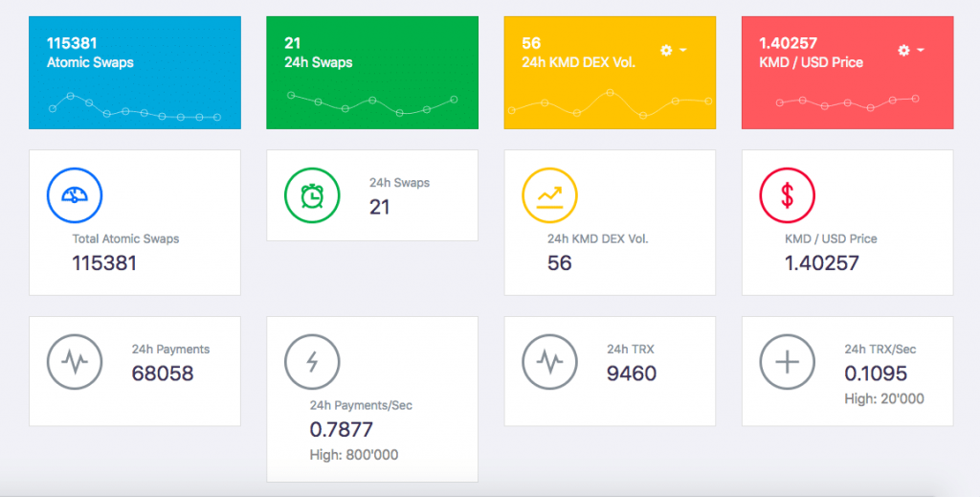Click the 'Total Atomic Swaps' label
Image resolution: width=980 pixels, height=497 pixels.
(125, 238)
